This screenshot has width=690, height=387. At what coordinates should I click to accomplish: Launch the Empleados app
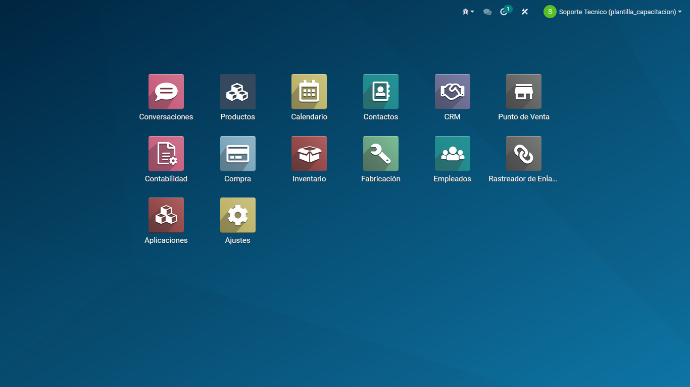(452, 153)
